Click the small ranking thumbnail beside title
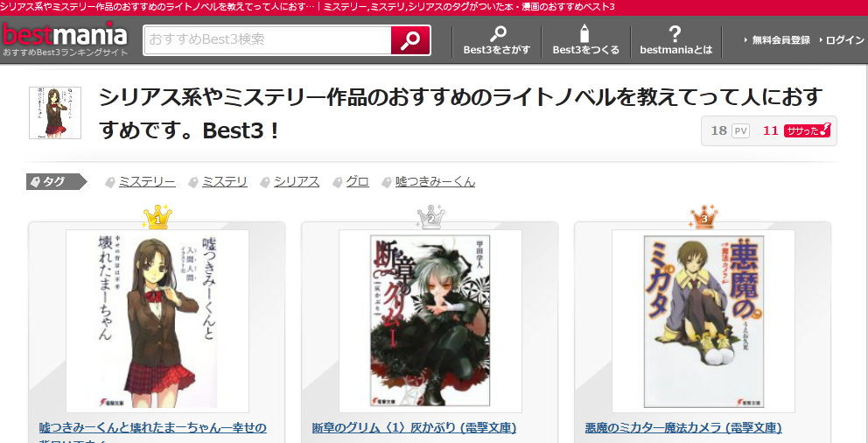The height and width of the screenshot is (443, 868). point(55,112)
